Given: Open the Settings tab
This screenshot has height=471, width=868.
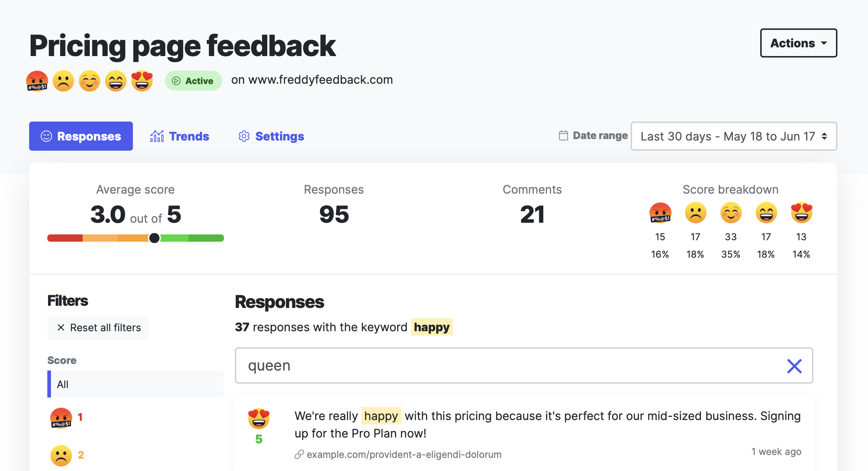Looking at the screenshot, I should click(271, 136).
